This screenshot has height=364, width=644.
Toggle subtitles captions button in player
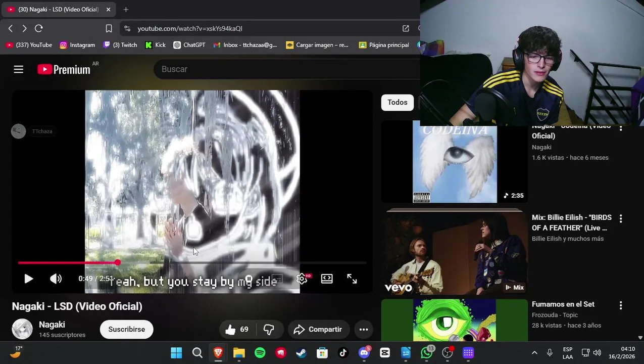(277, 279)
